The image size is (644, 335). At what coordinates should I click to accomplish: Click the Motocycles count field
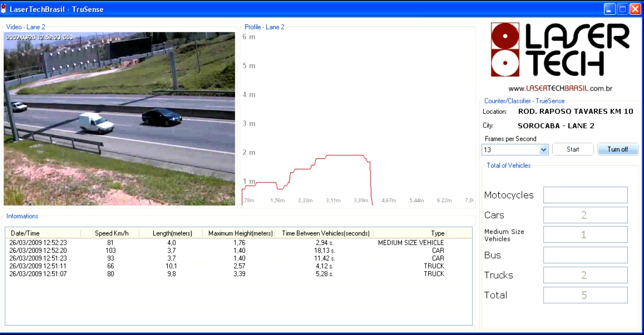(x=585, y=195)
